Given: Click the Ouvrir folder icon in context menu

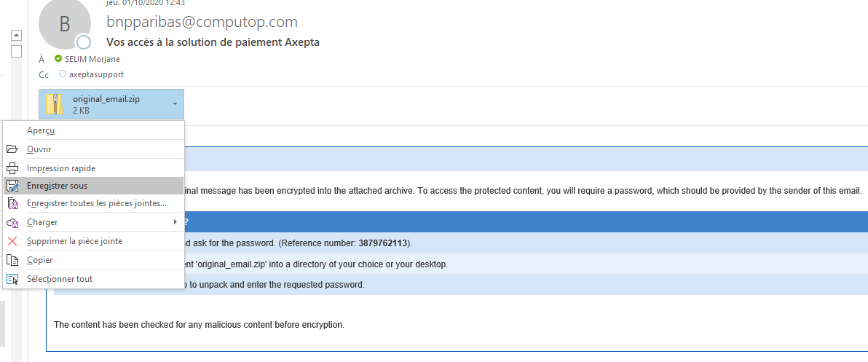Looking at the screenshot, I should point(12,149).
